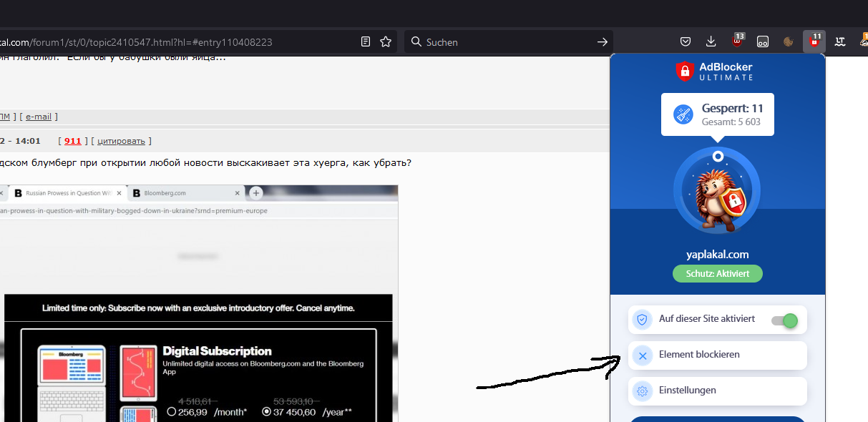The height and width of the screenshot is (422, 868).
Task: Select the Bloomberg.com tab in screenshot
Action: click(187, 193)
